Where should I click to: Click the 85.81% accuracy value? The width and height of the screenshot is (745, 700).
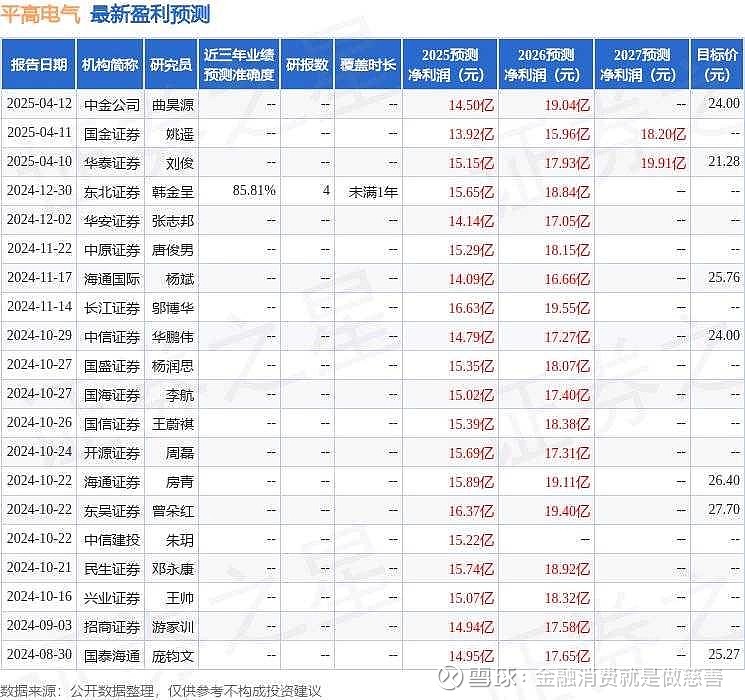click(x=254, y=191)
